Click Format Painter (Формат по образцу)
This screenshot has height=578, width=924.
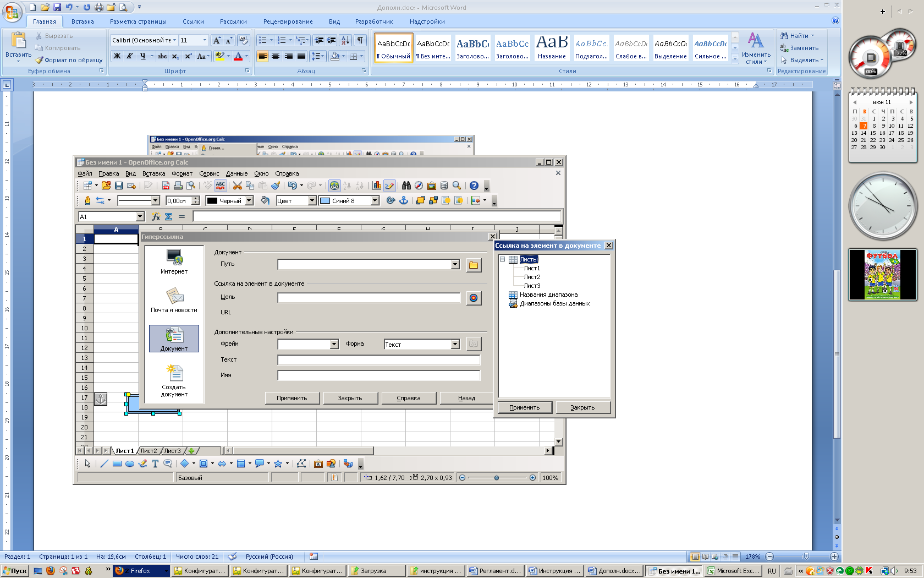point(69,60)
